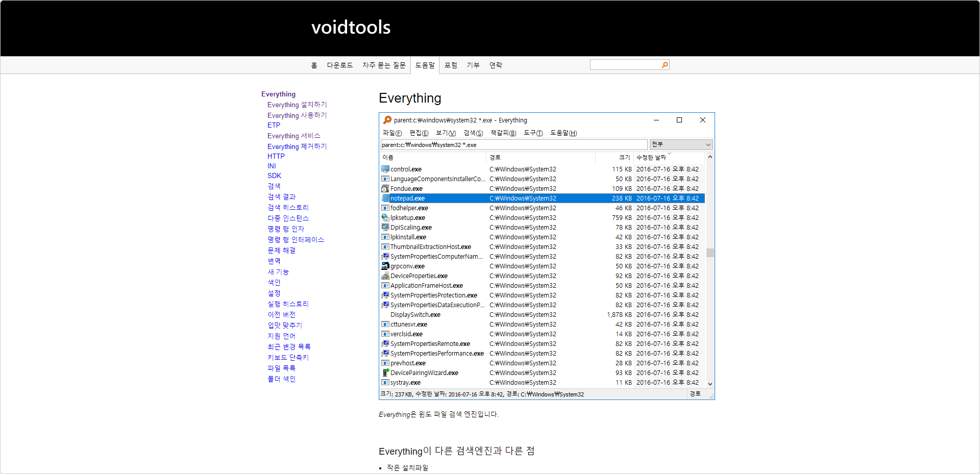The image size is (980, 474).
Task: Open the 명령 행 인터페이스 sidebar link
Action: pyautogui.click(x=296, y=239)
